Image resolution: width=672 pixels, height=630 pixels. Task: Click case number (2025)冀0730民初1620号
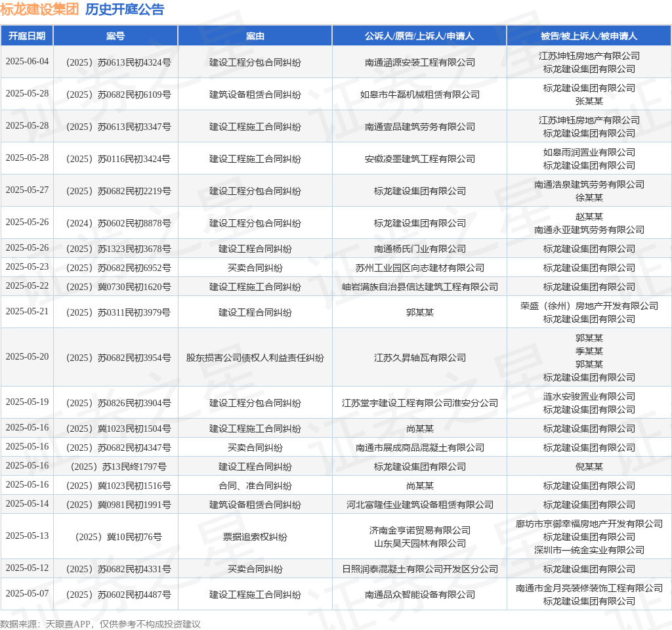(x=118, y=287)
